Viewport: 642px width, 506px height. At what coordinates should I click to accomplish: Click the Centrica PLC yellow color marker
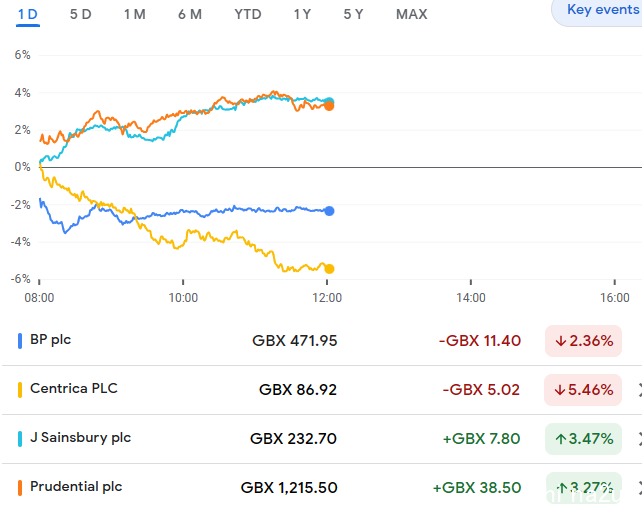[x=20, y=390]
